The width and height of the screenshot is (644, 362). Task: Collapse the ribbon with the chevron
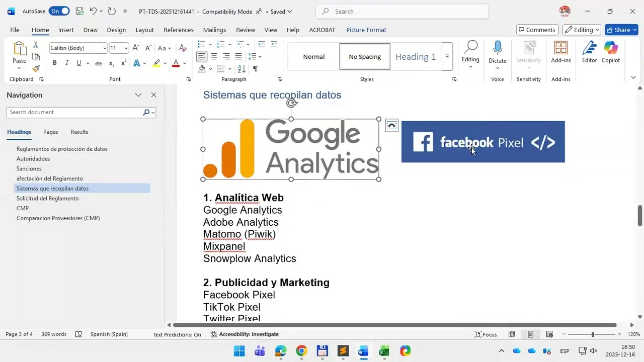(x=633, y=78)
